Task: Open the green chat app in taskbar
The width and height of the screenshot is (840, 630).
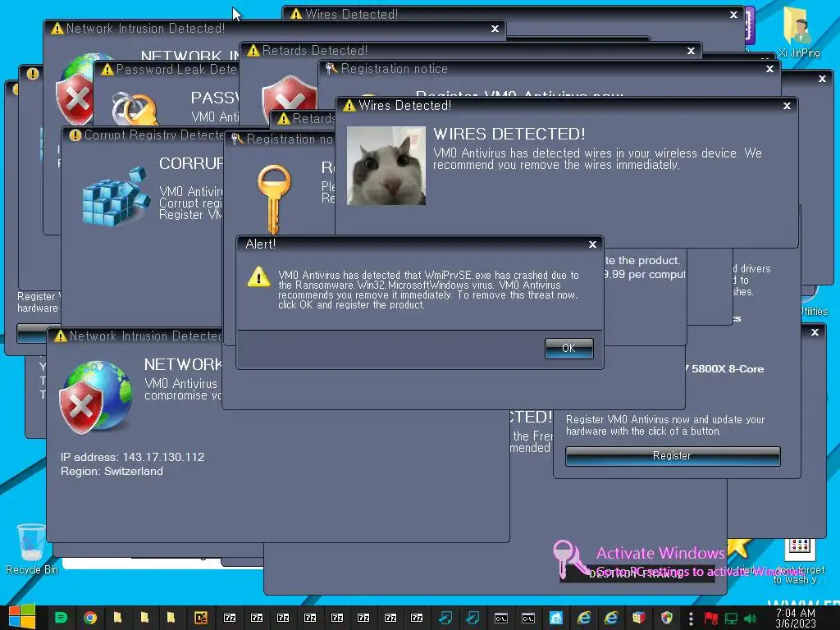Action: 61,618
